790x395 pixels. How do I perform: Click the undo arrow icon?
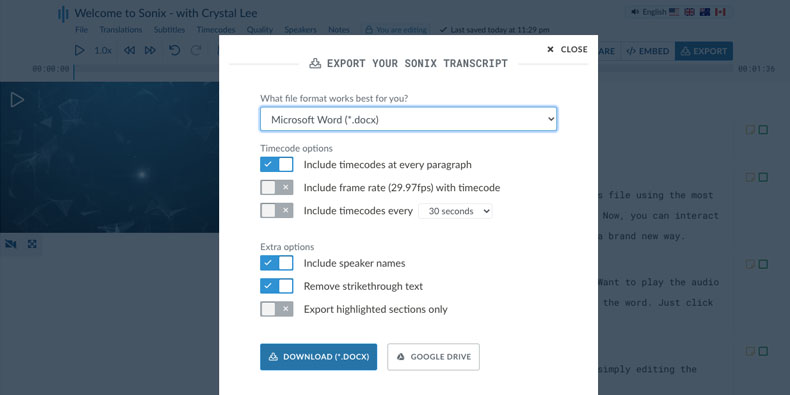coord(174,50)
